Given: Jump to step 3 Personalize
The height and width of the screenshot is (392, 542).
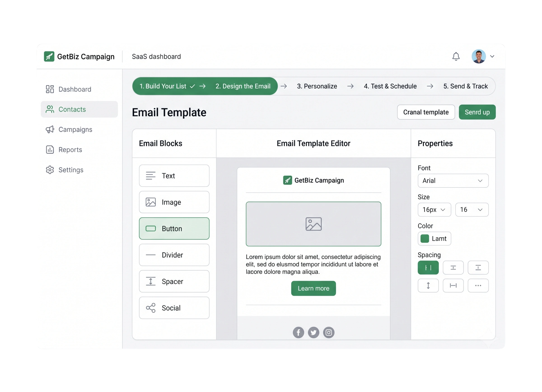Looking at the screenshot, I should pyautogui.click(x=317, y=86).
